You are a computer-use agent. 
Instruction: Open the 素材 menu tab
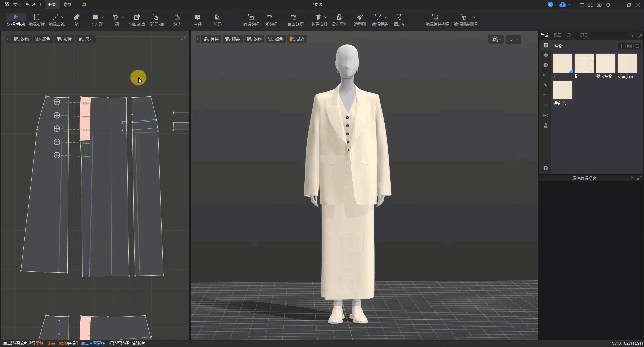click(x=67, y=5)
